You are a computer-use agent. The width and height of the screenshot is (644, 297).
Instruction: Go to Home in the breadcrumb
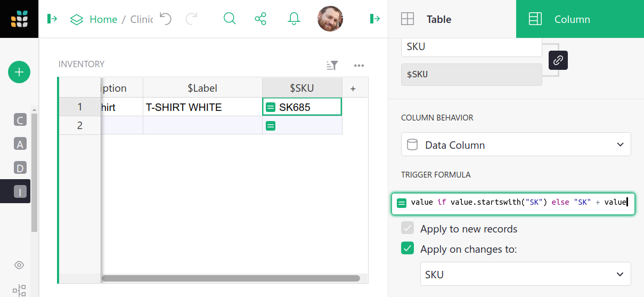tap(103, 19)
